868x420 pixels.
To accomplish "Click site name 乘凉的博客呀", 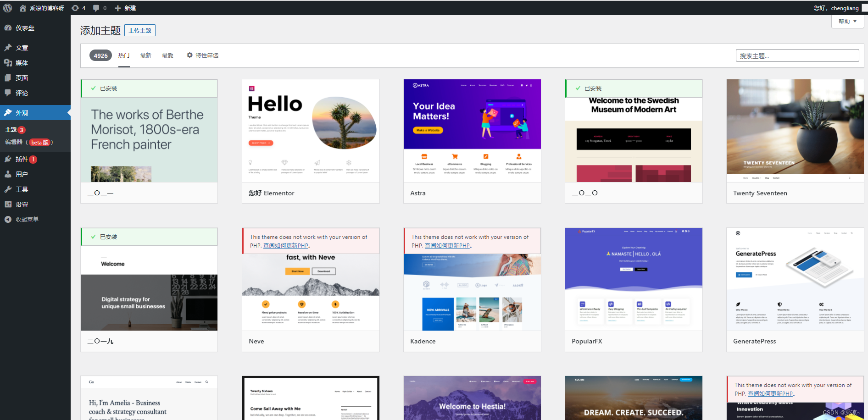I will pyautogui.click(x=47, y=8).
